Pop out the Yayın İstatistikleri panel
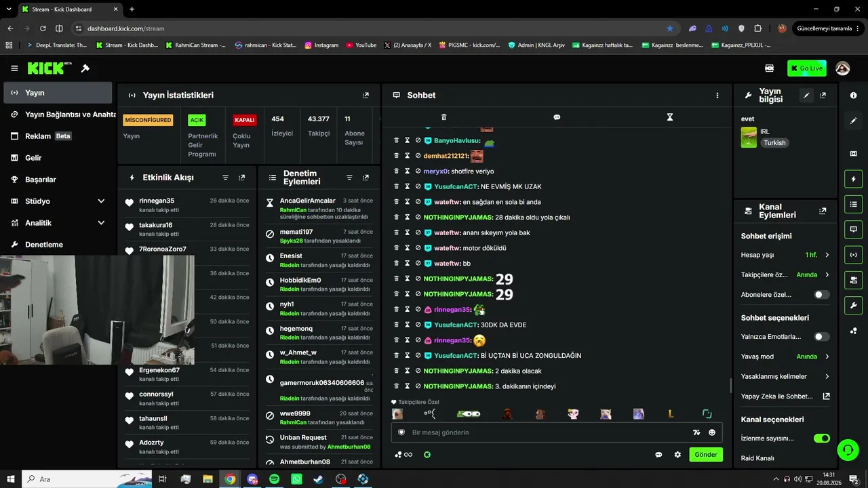The image size is (868, 488). (366, 96)
